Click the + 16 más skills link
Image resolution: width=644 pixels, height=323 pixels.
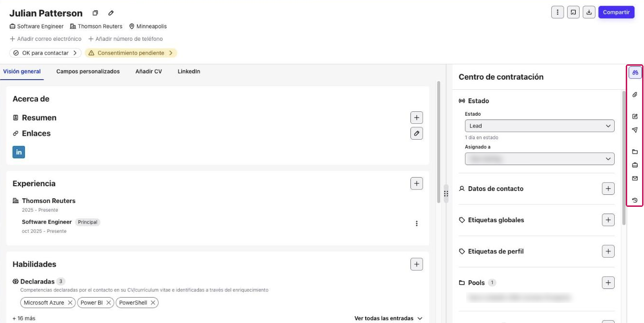coord(24,318)
